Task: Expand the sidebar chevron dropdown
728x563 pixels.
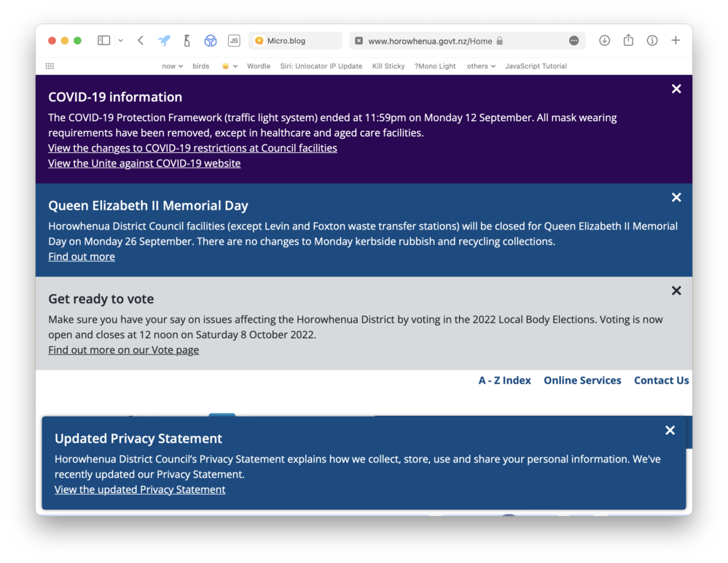Action: click(x=121, y=40)
